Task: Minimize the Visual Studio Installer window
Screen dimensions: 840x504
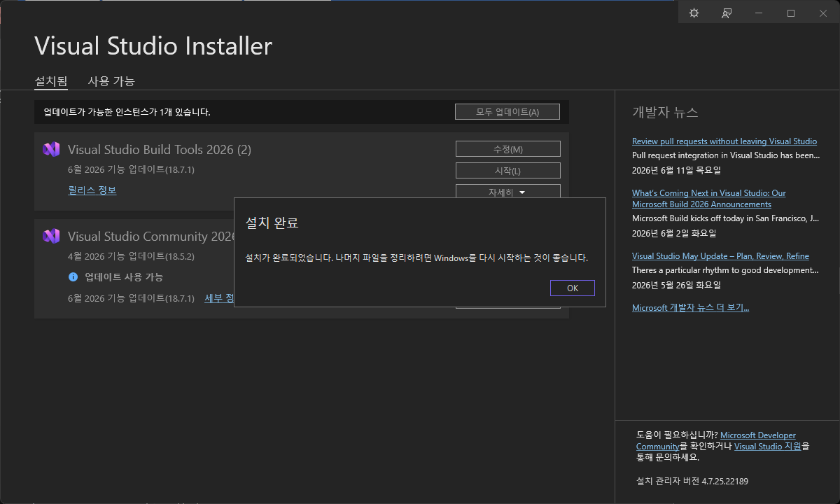Action: tap(759, 13)
